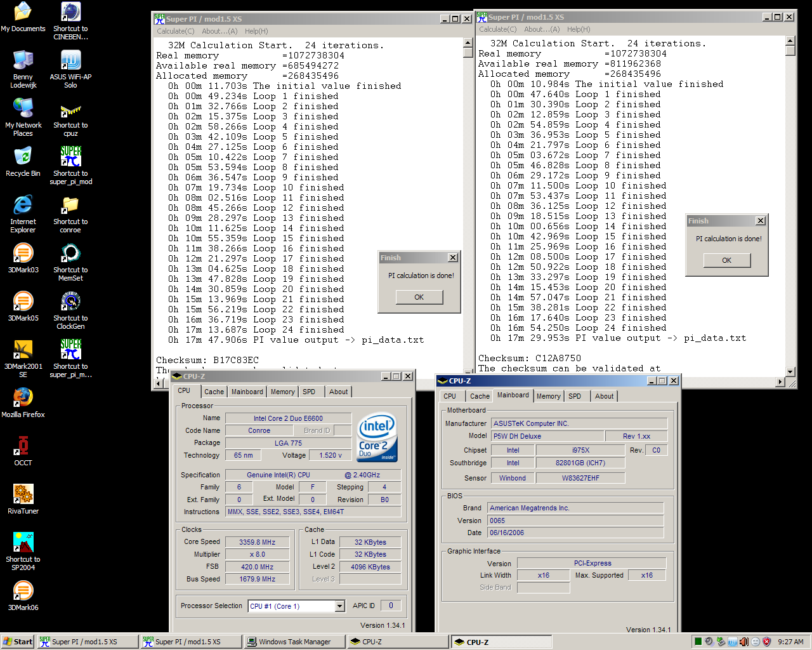812x650 pixels.
Task: Open the Internet Explorer desktop icon
Action: point(23,206)
